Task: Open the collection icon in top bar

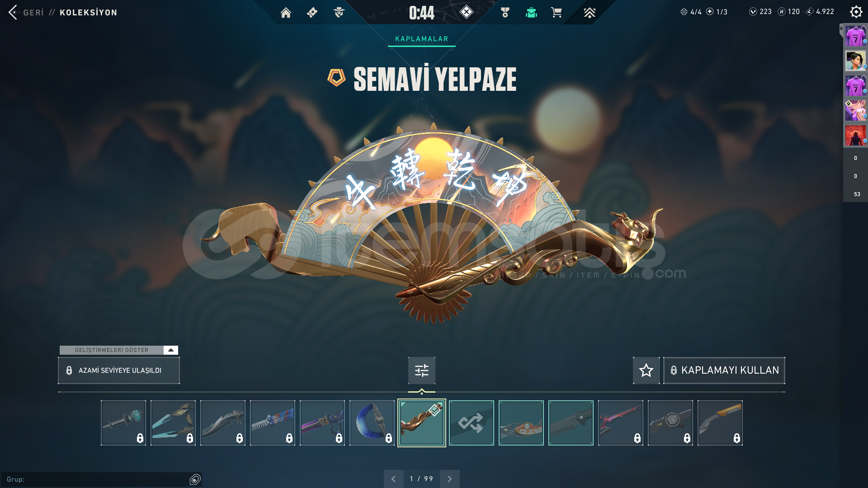Action: point(531,13)
